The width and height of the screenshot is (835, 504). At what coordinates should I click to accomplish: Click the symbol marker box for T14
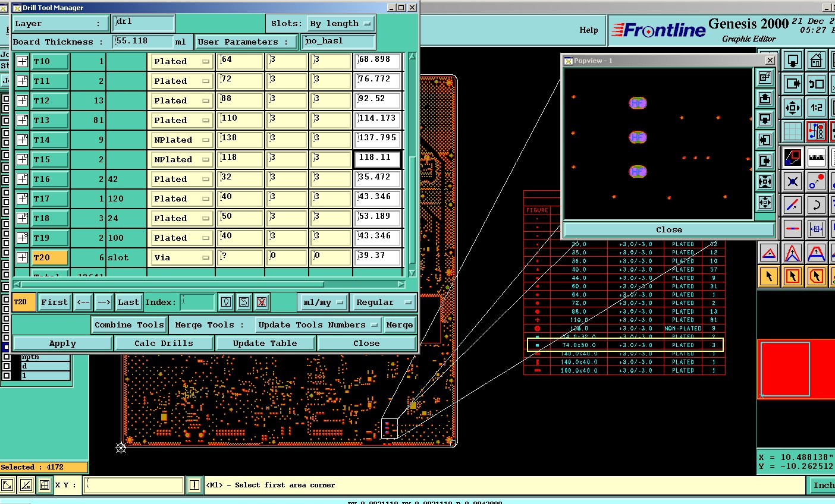click(x=22, y=140)
